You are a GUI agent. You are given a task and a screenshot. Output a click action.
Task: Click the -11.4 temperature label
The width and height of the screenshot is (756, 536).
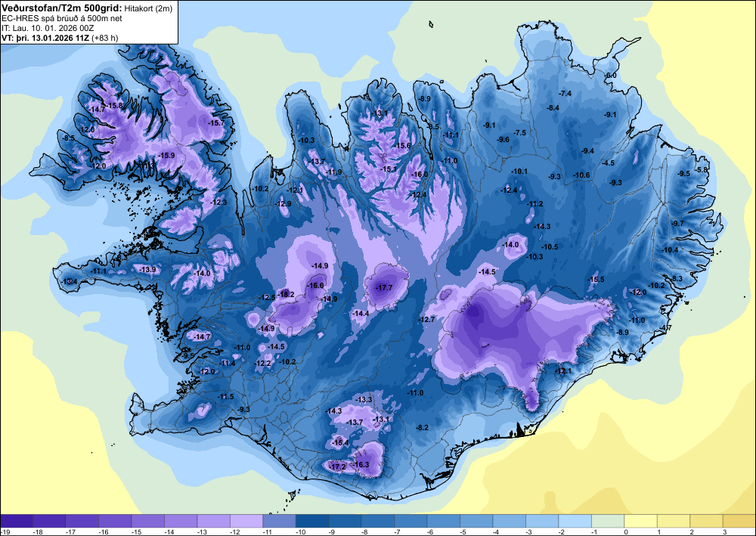tap(227, 363)
